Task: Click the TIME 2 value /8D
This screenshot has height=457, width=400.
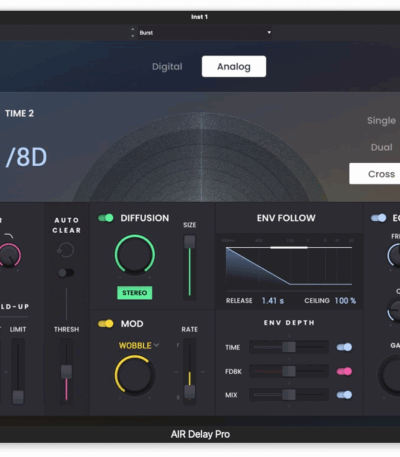Action: point(26,157)
